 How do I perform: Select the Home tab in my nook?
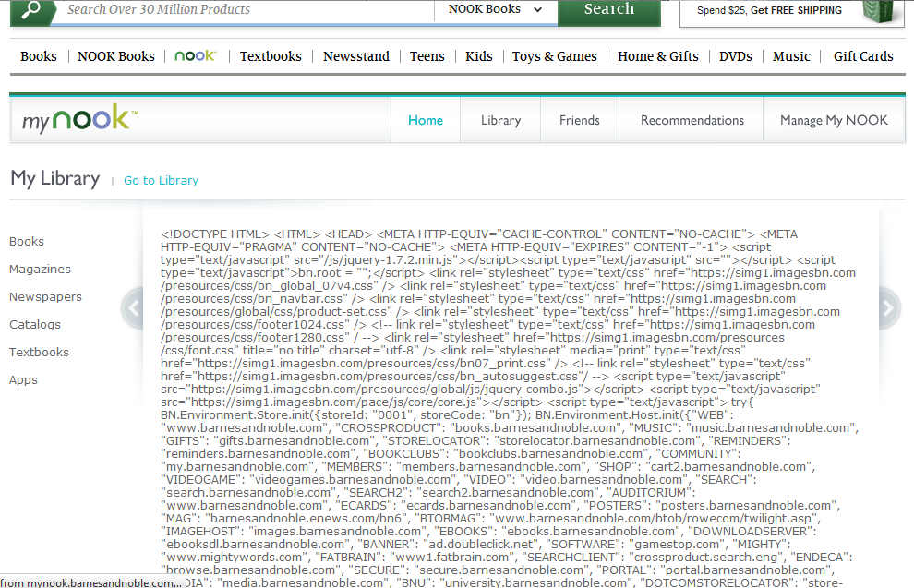426,120
